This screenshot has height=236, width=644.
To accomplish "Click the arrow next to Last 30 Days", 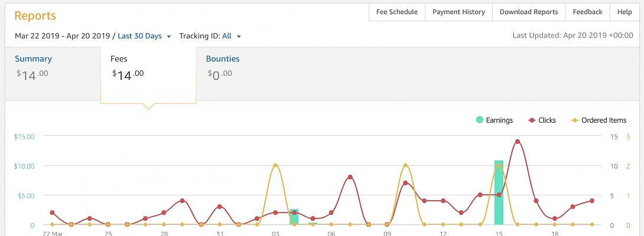I will [169, 37].
